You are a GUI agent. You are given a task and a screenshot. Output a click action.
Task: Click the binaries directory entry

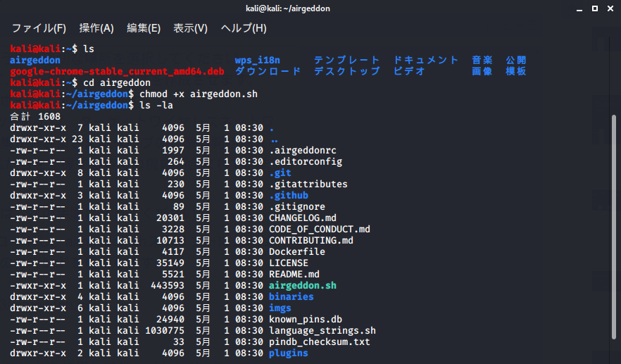(x=291, y=296)
